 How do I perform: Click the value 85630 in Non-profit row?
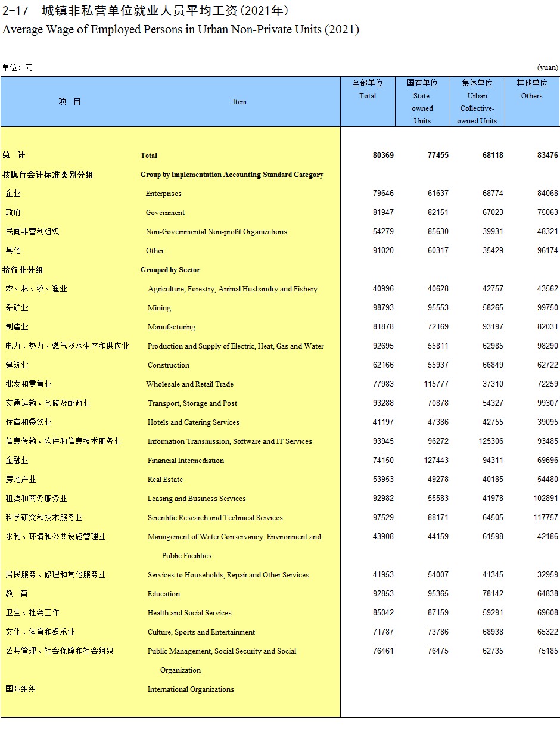click(x=438, y=232)
